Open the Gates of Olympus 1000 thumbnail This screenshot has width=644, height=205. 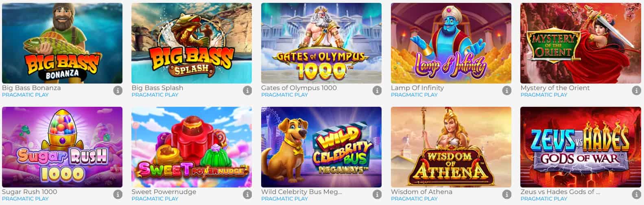click(x=321, y=43)
